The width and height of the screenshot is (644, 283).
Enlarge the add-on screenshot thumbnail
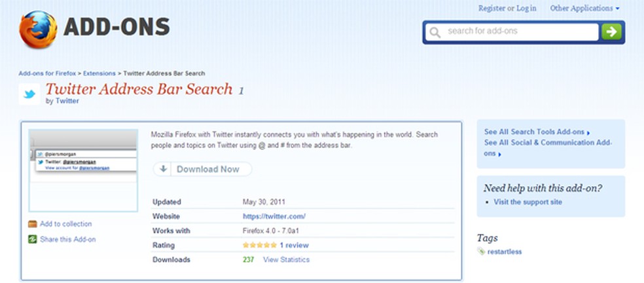pos(83,170)
